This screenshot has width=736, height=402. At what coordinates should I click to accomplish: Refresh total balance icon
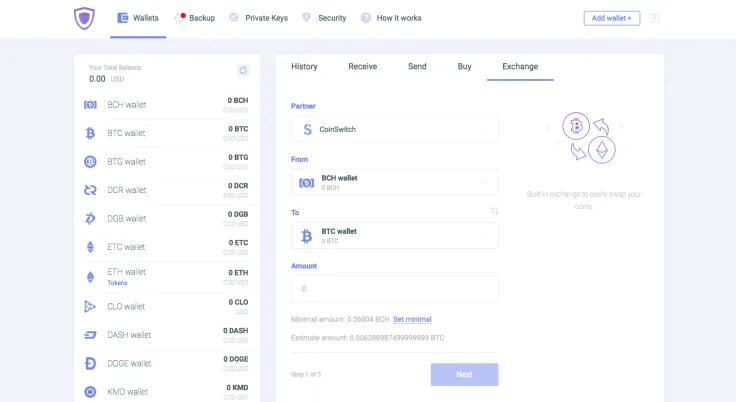[x=243, y=70]
